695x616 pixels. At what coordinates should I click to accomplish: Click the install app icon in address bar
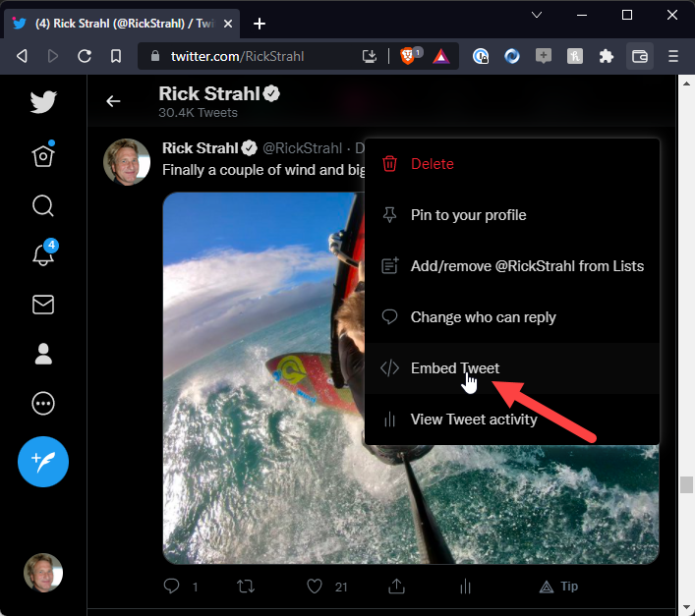point(370,56)
